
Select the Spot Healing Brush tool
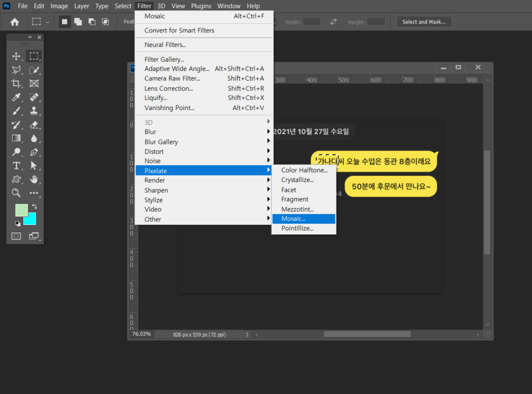point(34,97)
